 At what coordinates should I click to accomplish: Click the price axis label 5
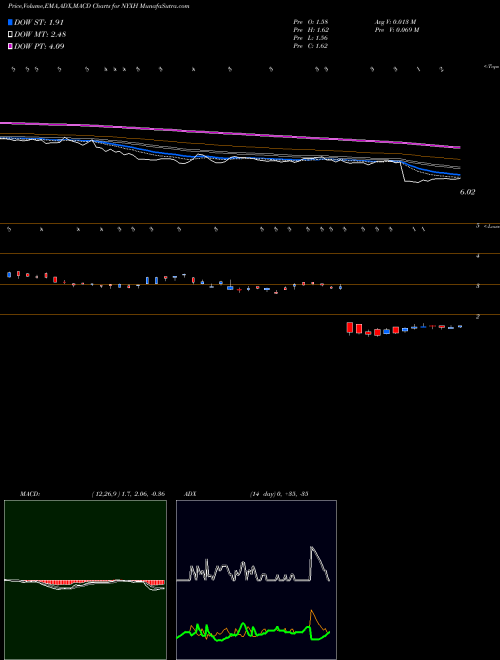pyautogui.click(x=478, y=226)
